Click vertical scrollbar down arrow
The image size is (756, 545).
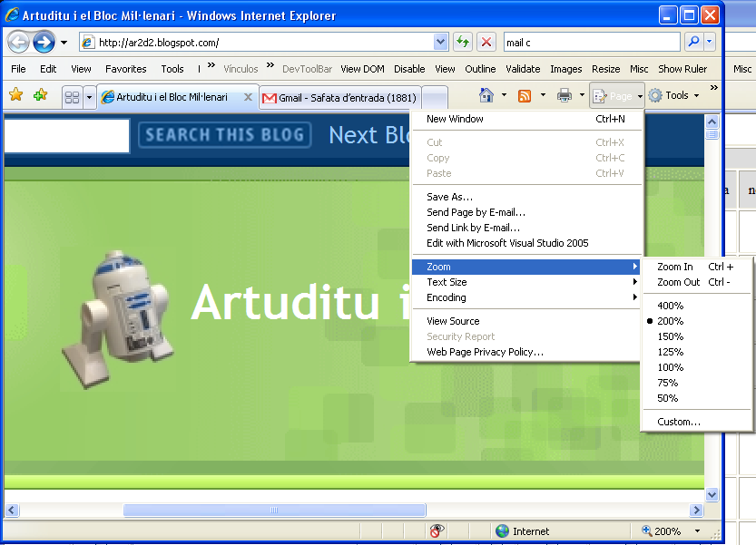pyautogui.click(x=712, y=494)
